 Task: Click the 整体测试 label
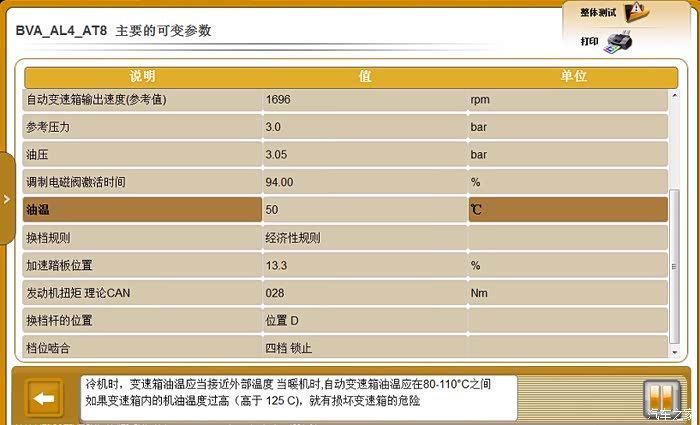(x=598, y=12)
